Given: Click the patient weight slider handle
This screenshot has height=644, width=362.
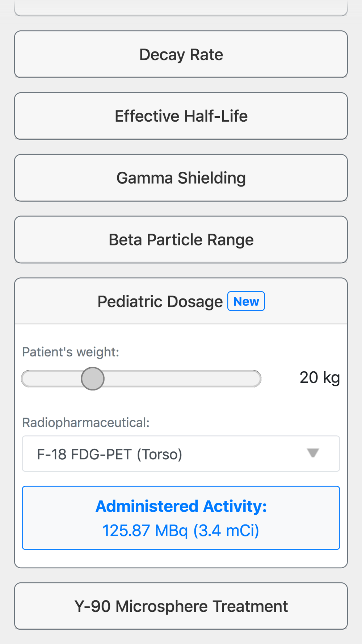Looking at the screenshot, I should tap(93, 379).
